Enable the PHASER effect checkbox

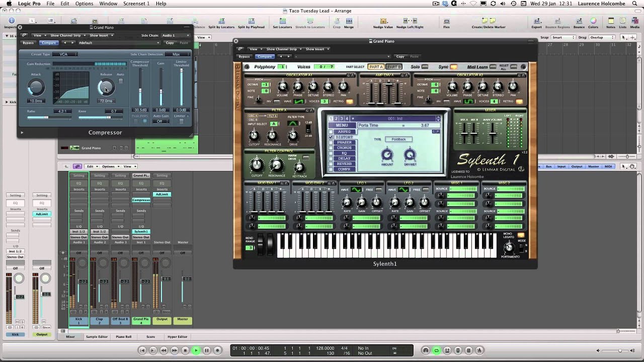331,142
